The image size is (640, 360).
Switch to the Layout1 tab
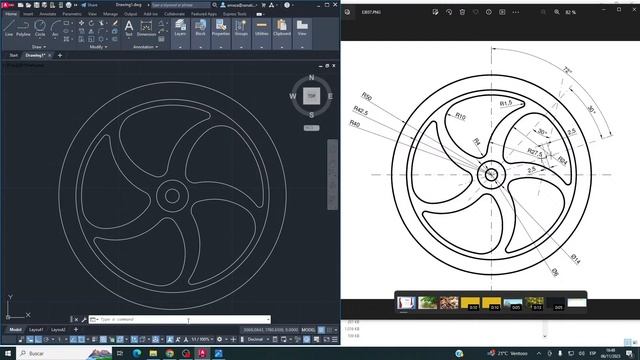(x=36, y=330)
